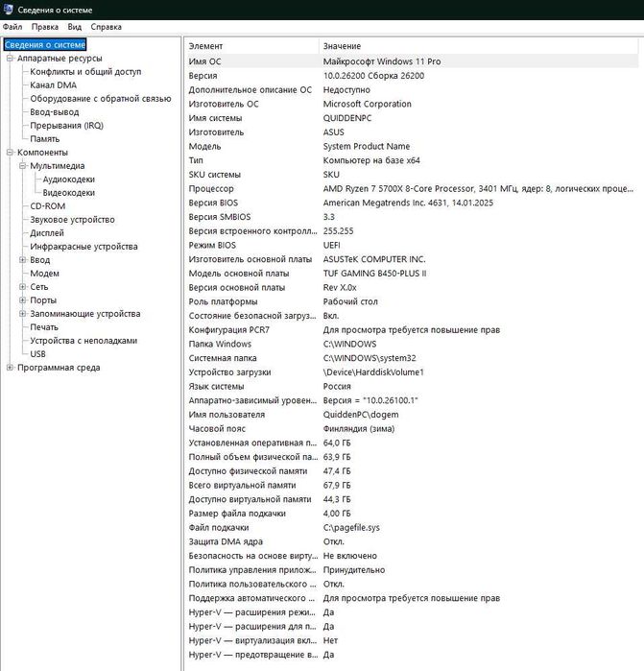Image resolution: width=644 pixels, height=671 pixels.
Task: Click the Принудительно policy value
Action: coord(354,570)
